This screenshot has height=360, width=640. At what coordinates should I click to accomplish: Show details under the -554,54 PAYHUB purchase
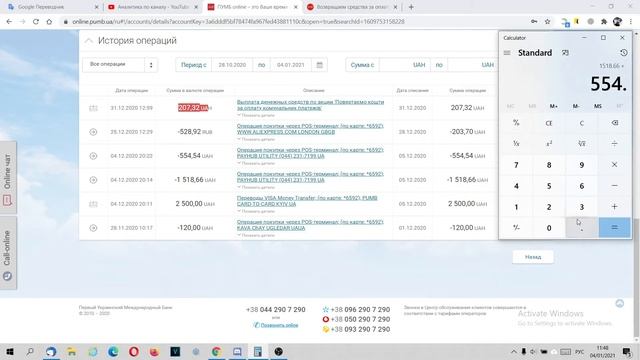click(256, 163)
